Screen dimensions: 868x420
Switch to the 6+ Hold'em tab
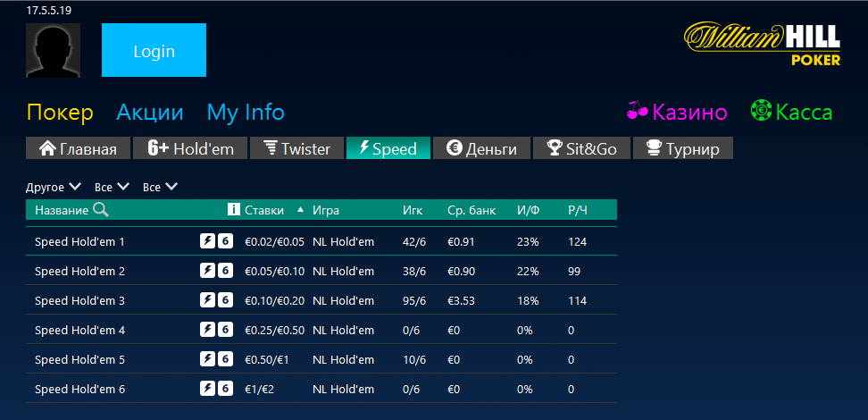point(190,148)
